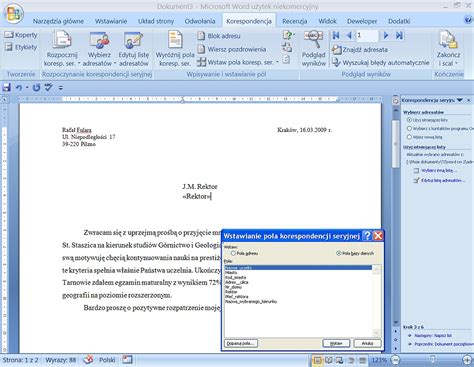Switch to Układ strony tab
Screen dimensions: 474x367
click(156, 21)
